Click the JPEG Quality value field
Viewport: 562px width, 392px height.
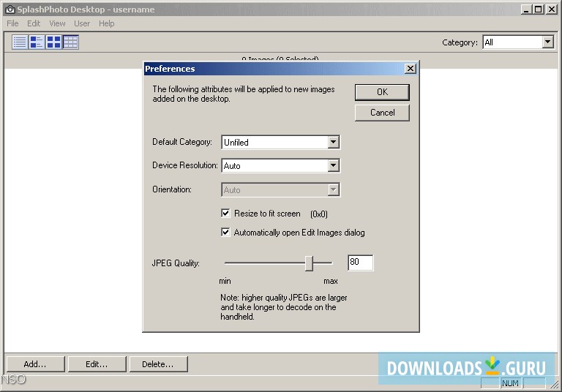tap(361, 263)
